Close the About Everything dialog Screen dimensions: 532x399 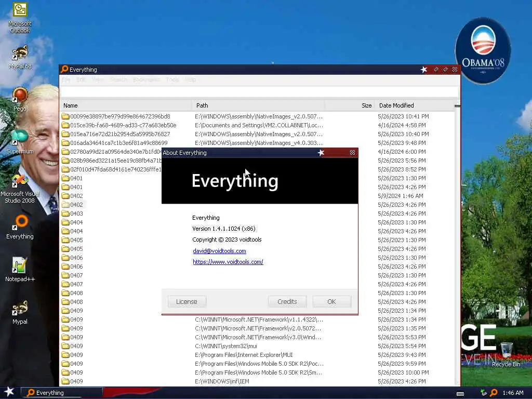[352, 153]
